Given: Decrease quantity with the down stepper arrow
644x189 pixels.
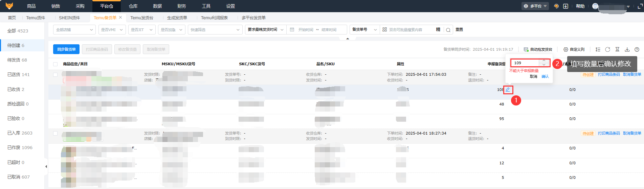Looking at the screenshot, I should point(544,65).
